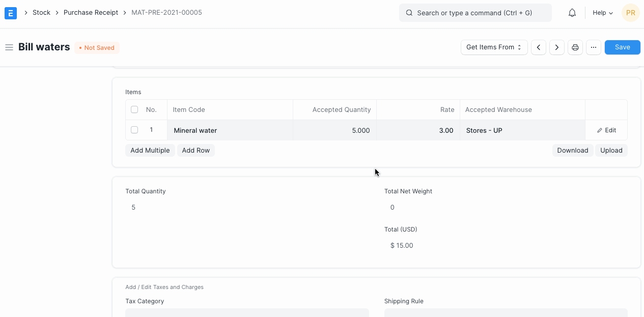This screenshot has width=644, height=317.
Task: Click the PR user avatar
Action: click(630, 13)
